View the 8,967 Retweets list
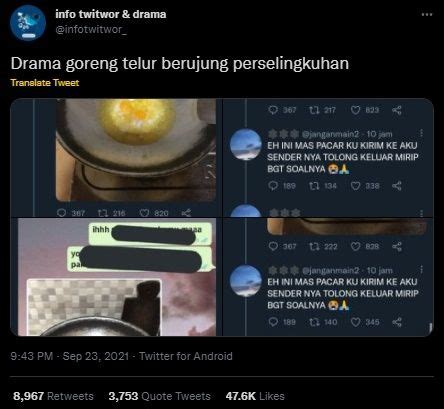 [x=53, y=396]
